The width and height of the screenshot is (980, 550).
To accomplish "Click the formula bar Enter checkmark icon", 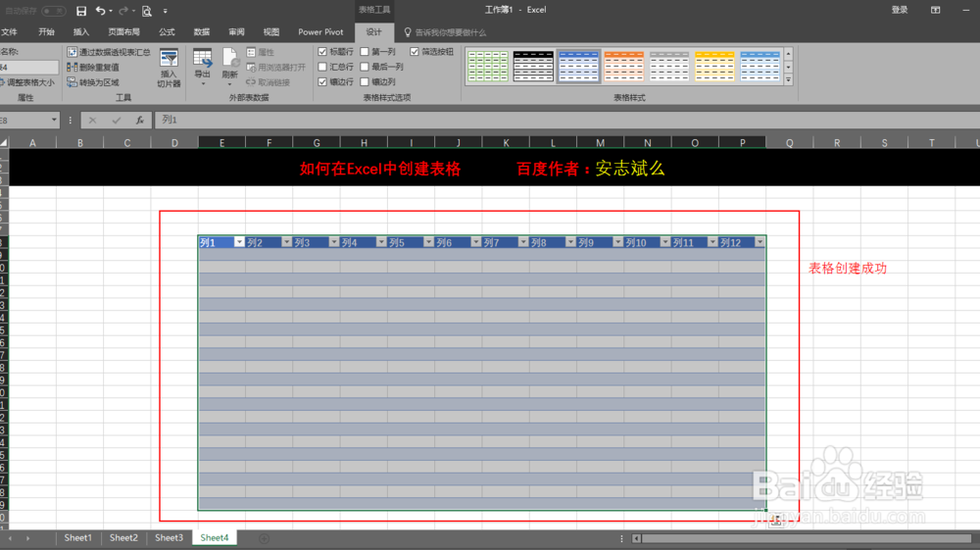I will pos(116,120).
